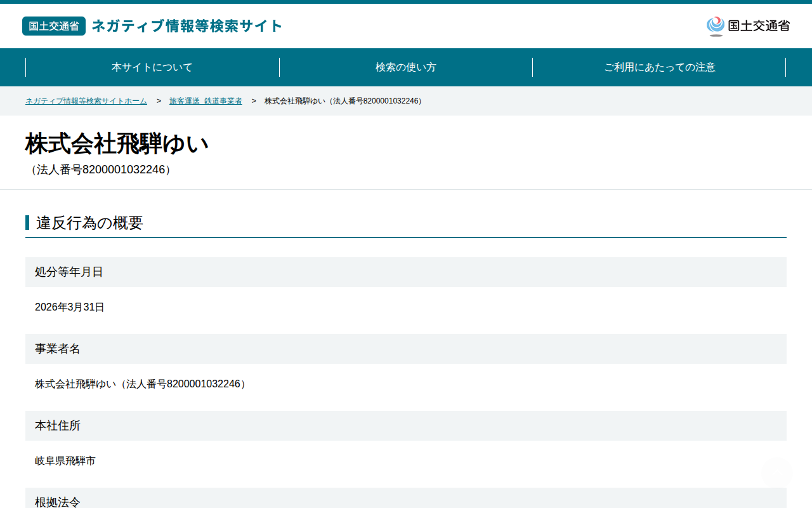Click the 違反行為の概要 section heading
This screenshot has height=508, width=812.
pos(89,223)
